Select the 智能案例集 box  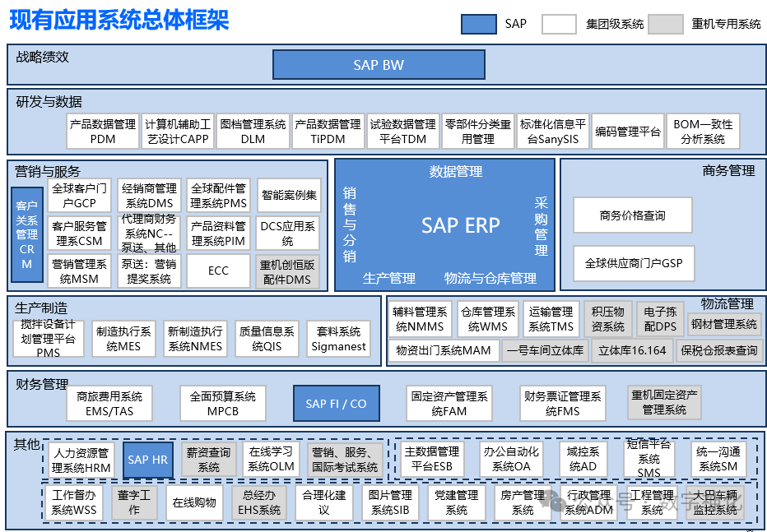pos(289,196)
